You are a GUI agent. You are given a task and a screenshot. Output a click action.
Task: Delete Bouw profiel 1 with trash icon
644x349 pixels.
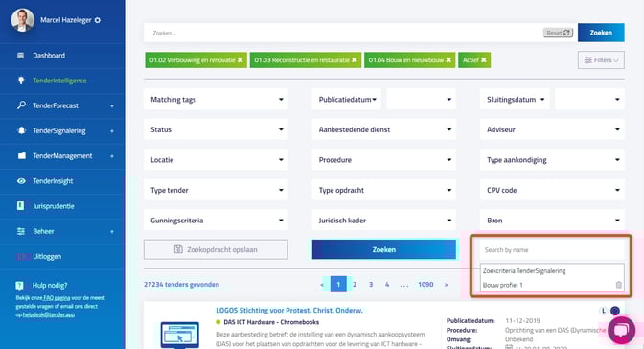[618, 285]
